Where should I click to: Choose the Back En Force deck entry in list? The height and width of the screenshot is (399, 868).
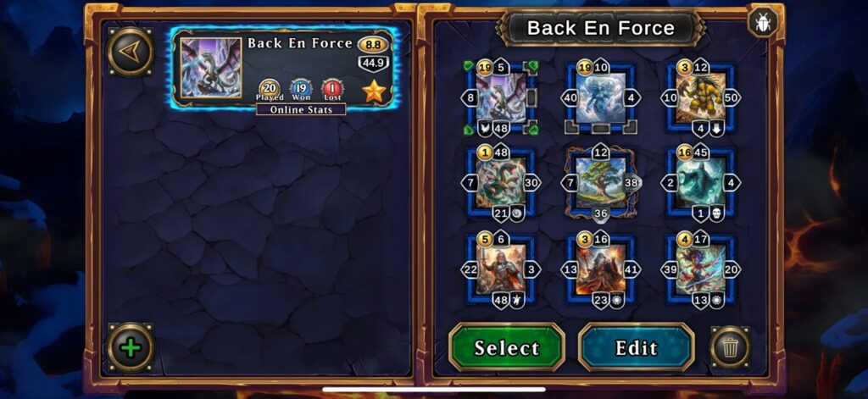(284, 69)
